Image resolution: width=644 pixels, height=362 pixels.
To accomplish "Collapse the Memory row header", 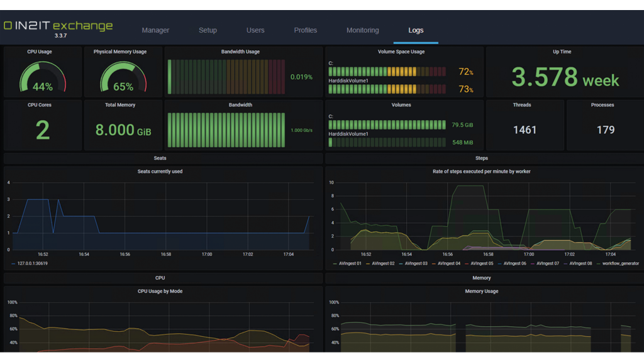I will click(x=482, y=278).
